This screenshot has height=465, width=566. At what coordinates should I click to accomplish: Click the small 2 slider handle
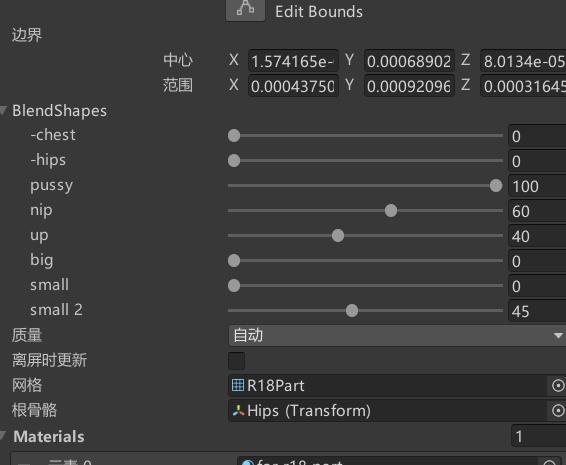tap(352, 310)
